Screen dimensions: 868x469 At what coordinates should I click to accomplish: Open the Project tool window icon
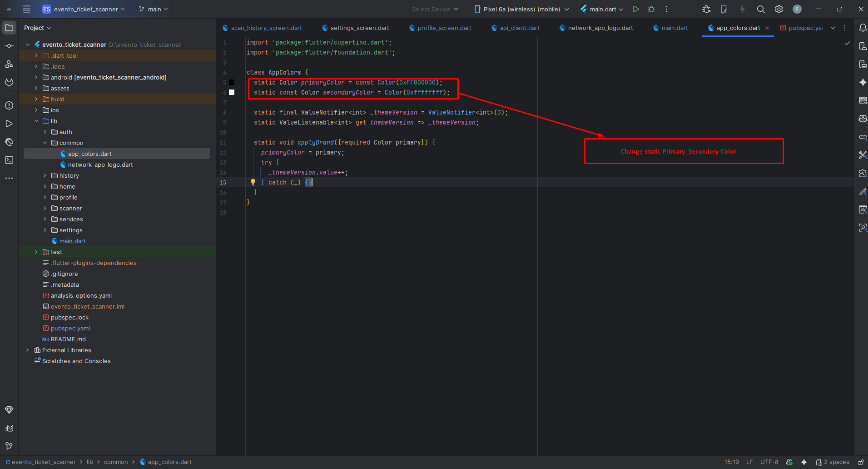tap(9, 28)
